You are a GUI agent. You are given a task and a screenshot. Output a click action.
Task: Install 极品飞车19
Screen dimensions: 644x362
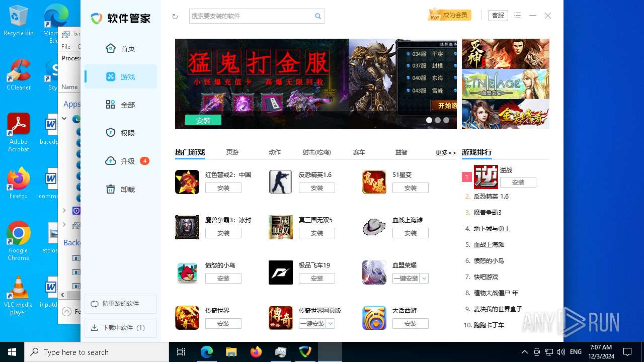coord(317,278)
